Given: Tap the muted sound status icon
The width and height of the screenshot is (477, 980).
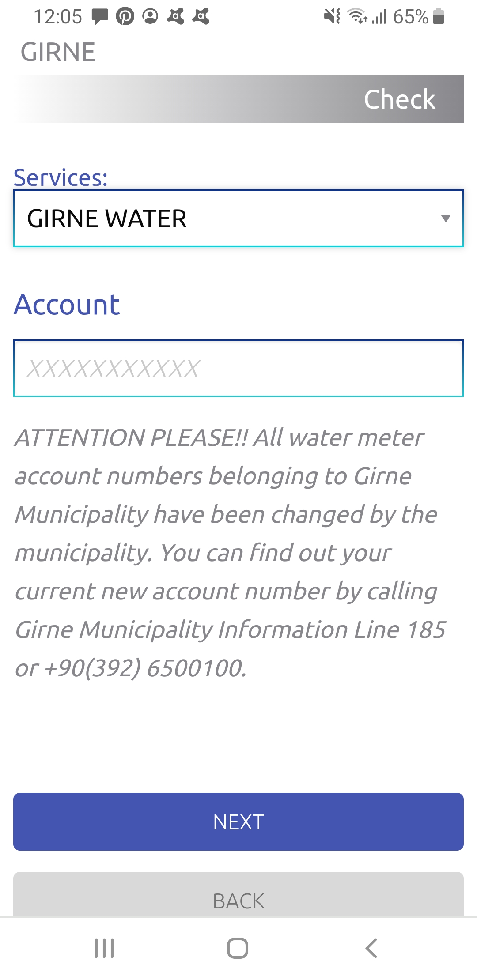Looking at the screenshot, I should click(x=332, y=16).
